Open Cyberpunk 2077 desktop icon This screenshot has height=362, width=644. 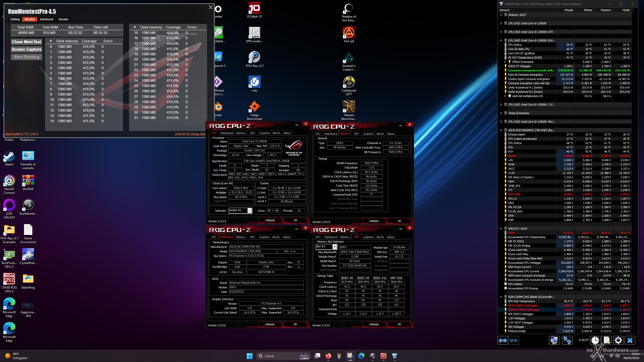(349, 86)
